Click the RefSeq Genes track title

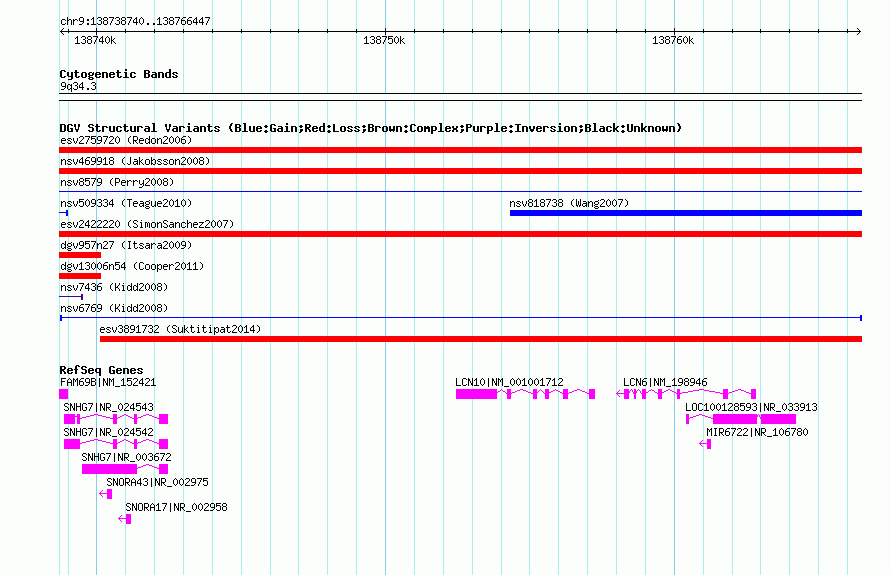tap(101, 370)
